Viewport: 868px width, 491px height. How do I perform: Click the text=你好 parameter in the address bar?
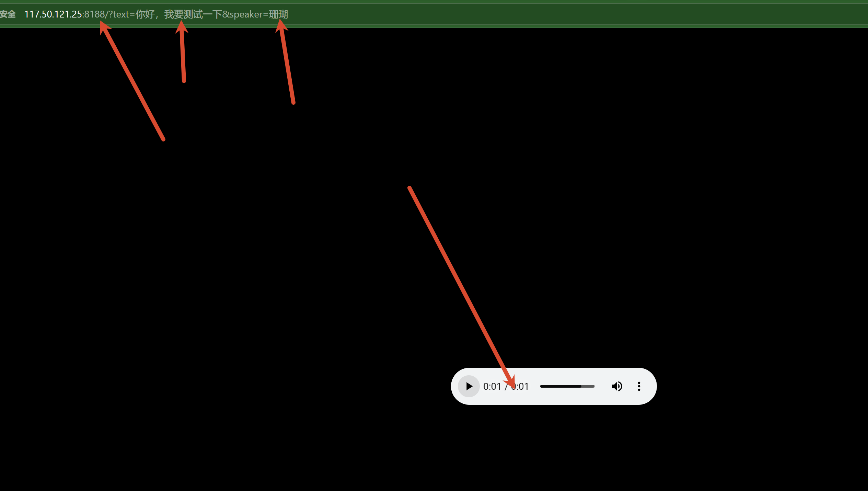(134, 14)
